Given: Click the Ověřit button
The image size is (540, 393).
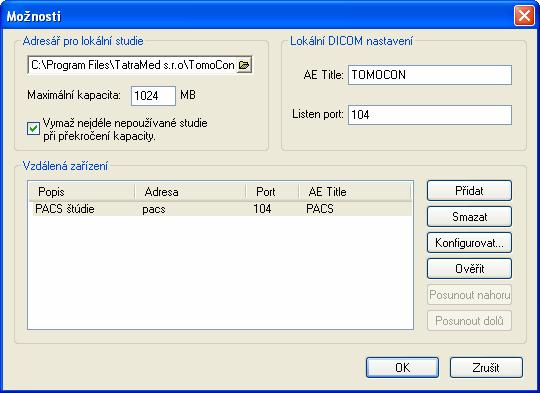Looking at the screenshot, I should [x=469, y=269].
